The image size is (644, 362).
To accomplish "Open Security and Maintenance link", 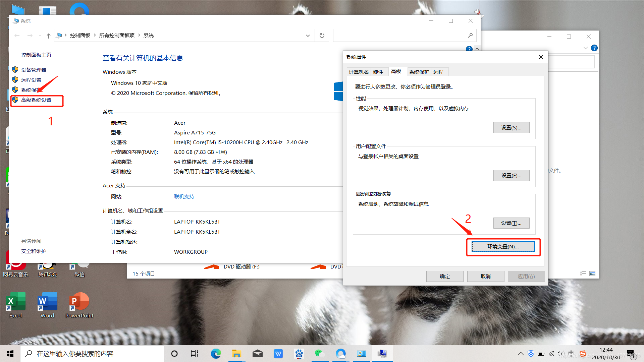I will pos(34,251).
